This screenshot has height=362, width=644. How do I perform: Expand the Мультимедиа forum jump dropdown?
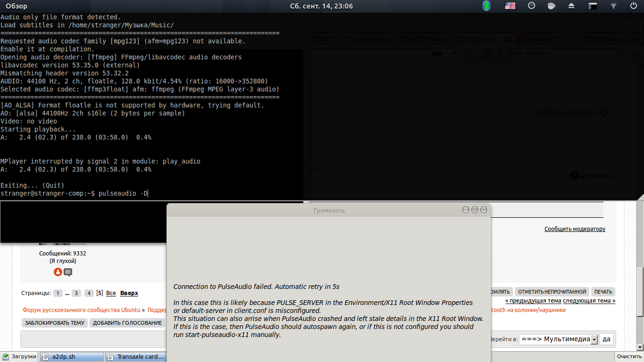tap(594, 339)
